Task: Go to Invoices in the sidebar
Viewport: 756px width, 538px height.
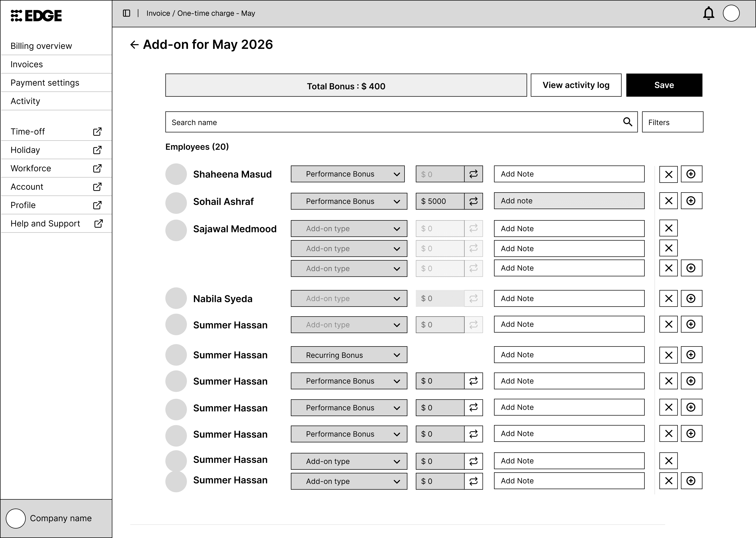Action: click(26, 64)
